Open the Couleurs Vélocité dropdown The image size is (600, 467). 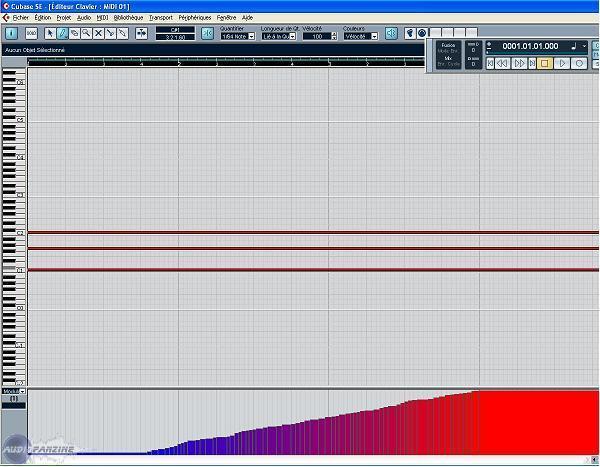click(x=360, y=36)
